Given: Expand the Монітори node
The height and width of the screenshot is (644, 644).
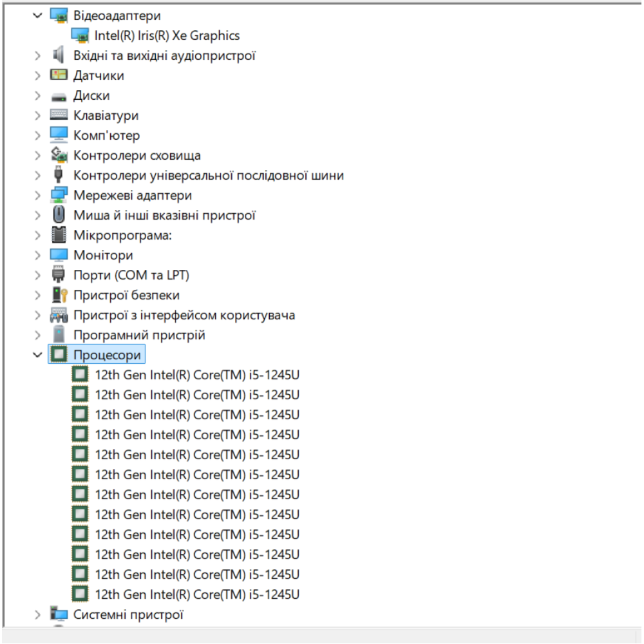Looking at the screenshot, I should click(37, 256).
